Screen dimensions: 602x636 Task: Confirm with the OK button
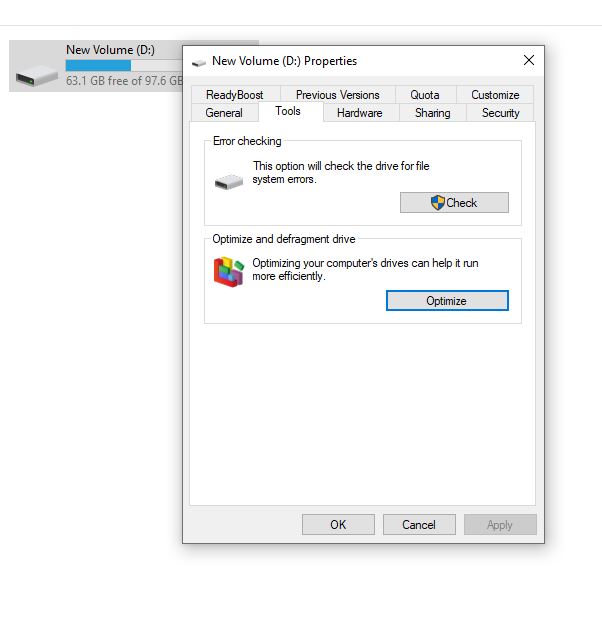(338, 524)
